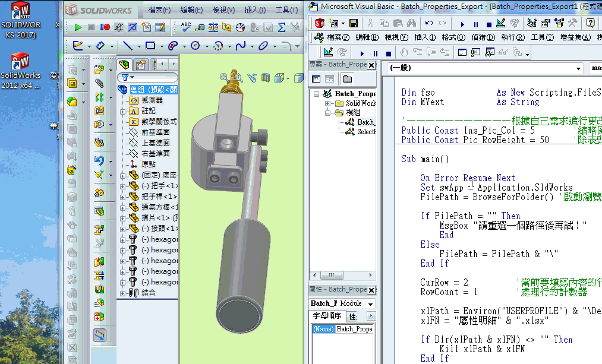Click the new macro icon in SolidWorks

tap(146, 27)
